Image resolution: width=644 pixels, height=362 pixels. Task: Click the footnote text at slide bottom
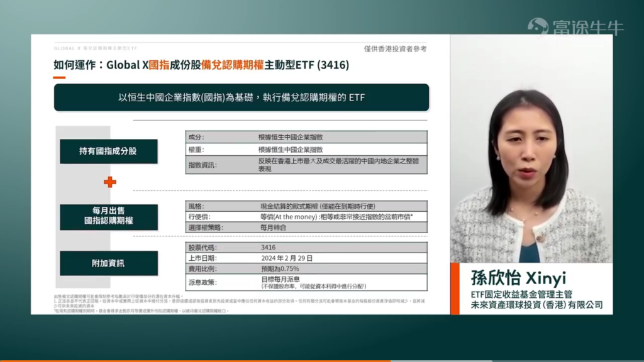240,304
